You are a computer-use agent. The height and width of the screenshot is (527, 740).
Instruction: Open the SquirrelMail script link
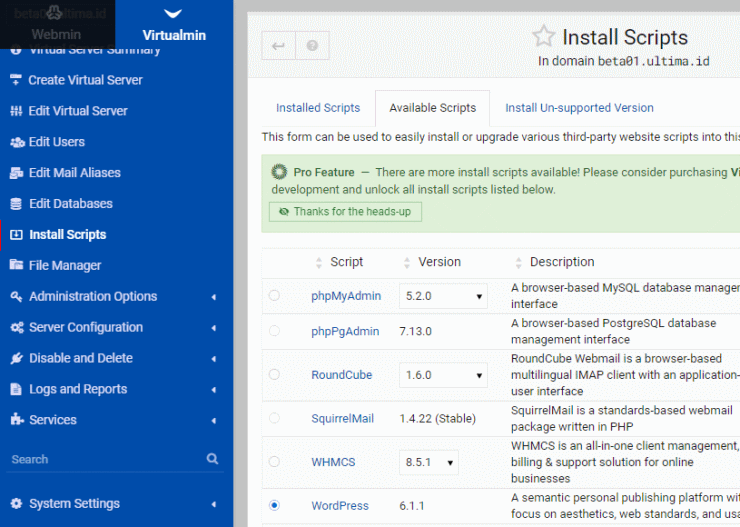pyautogui.click(x=343, y=418)
